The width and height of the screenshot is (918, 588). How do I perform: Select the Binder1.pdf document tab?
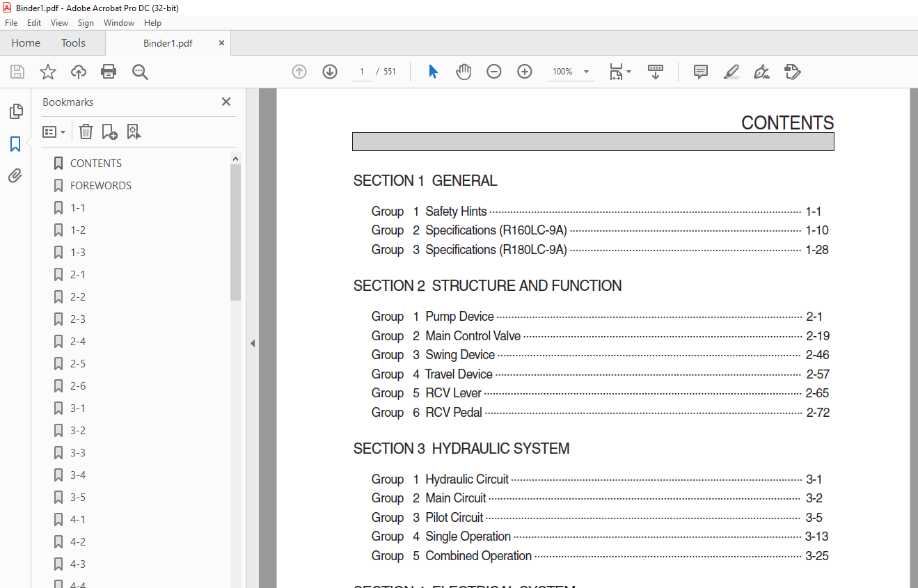pos(168,43)
